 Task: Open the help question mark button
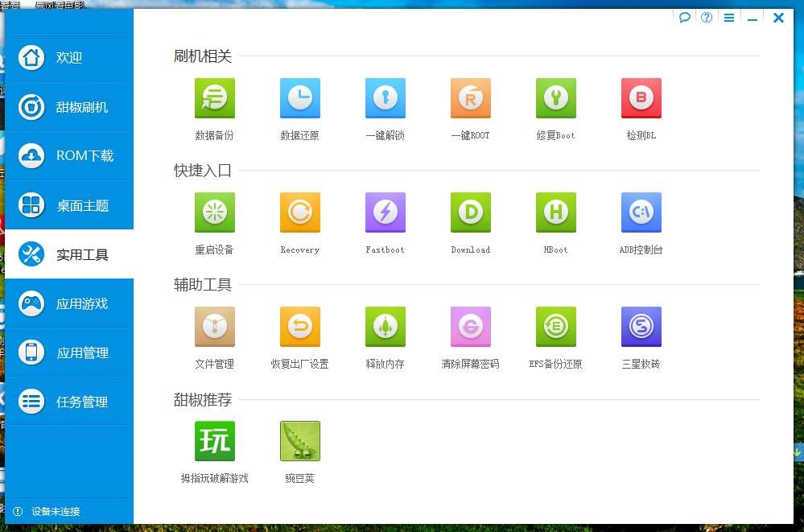(706, 17)
